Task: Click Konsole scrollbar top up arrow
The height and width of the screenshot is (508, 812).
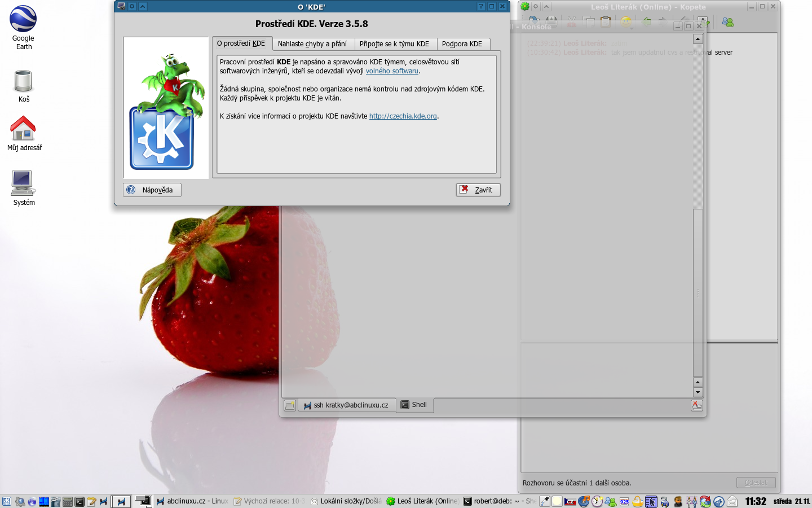Action: point(698,39)
